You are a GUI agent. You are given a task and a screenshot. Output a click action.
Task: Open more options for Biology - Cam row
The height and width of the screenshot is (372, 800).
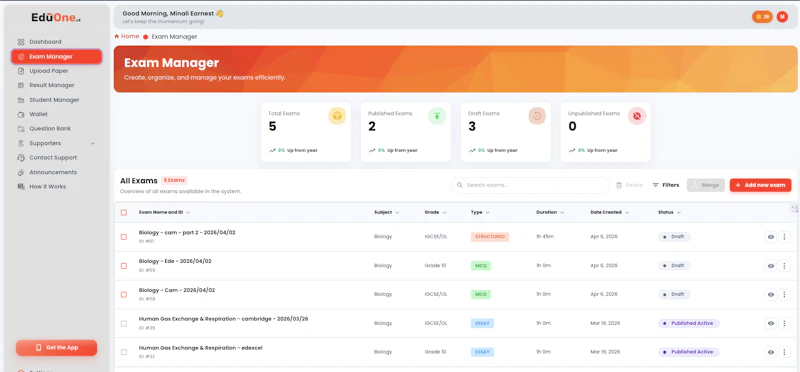pos(785,294)
